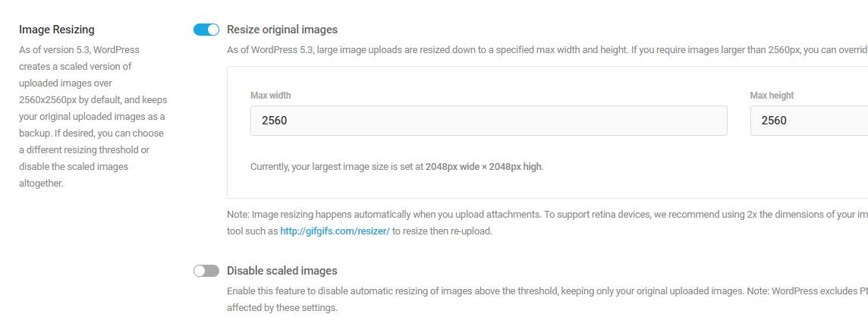This screenshot has height=333, width=868.
Task: Focus the Max height input field
Action: 809,121
